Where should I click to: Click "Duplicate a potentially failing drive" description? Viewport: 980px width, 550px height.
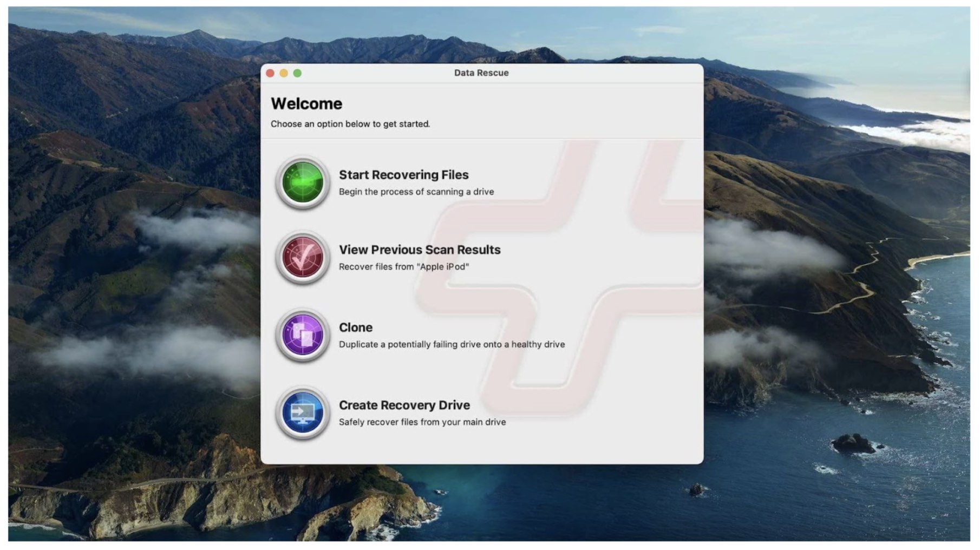452,344
